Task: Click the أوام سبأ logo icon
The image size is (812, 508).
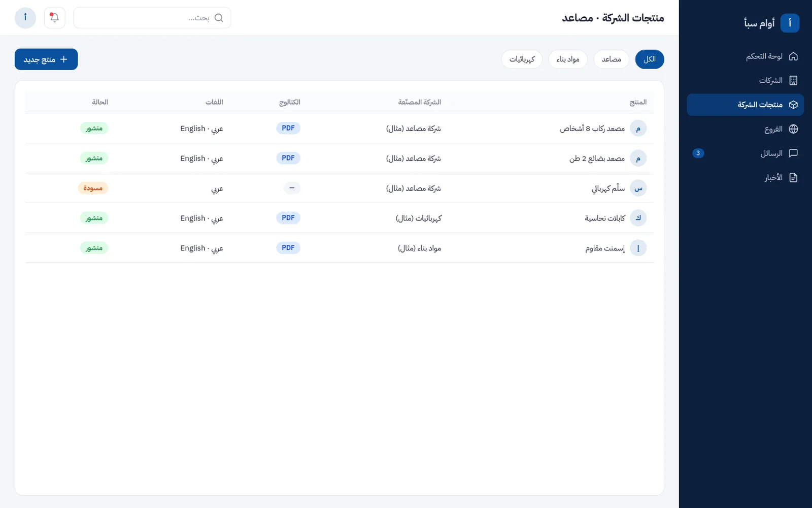Action: click(x=790, y=23)
